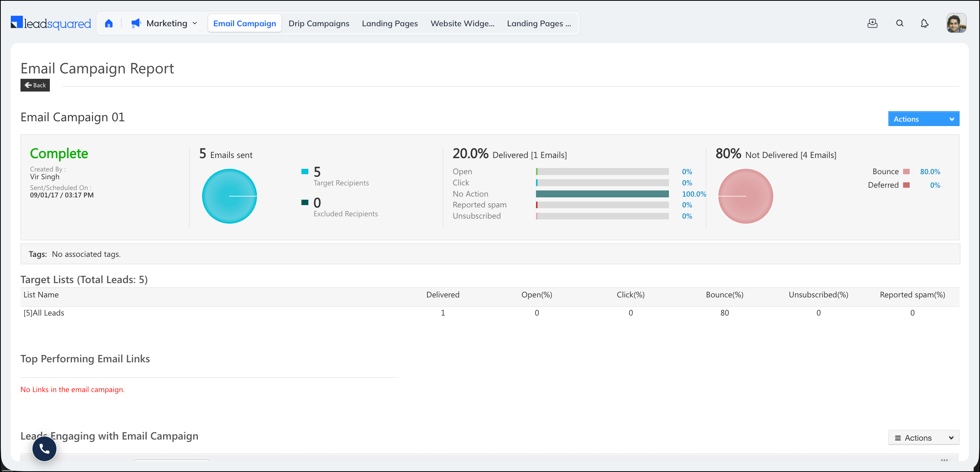Image resolution: width=980 pixels, height=472 pixels.
Task: Click the No Action 100.0% link
Action: [694, 194]
